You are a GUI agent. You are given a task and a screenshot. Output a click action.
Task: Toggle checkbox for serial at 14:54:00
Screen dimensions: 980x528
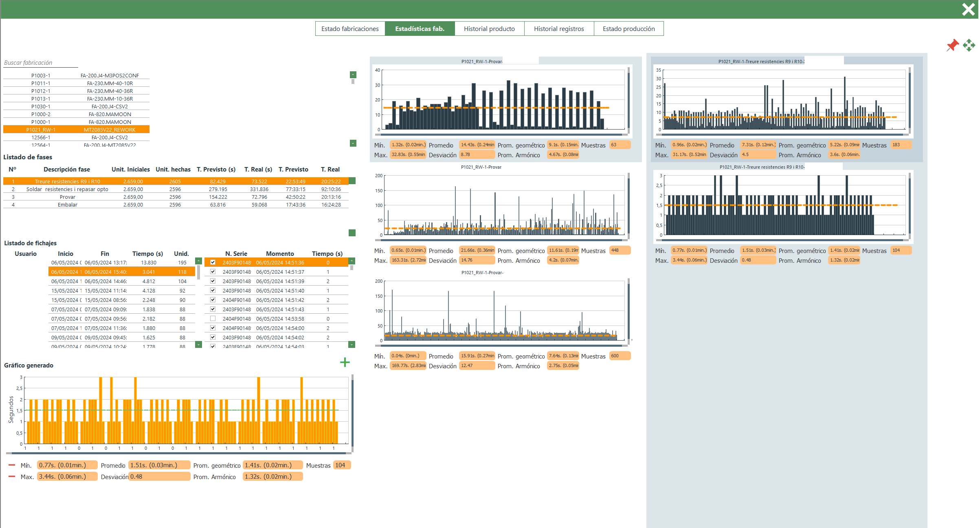coord(213,328)
